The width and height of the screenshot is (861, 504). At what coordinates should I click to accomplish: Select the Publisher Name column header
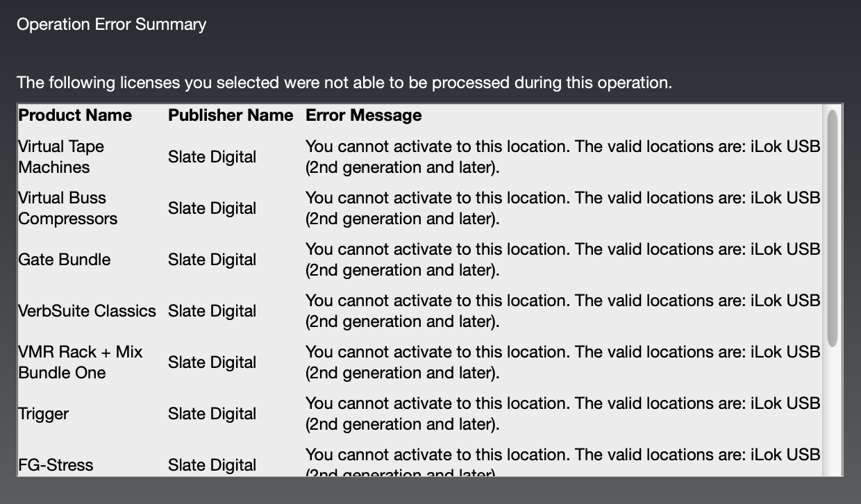pyautogui.click(x=231, y=115)
